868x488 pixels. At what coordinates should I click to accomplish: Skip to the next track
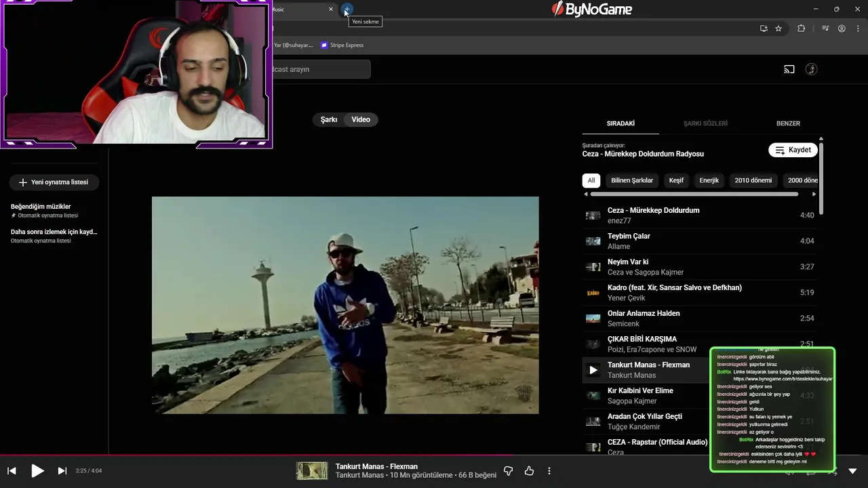point(62,470)
